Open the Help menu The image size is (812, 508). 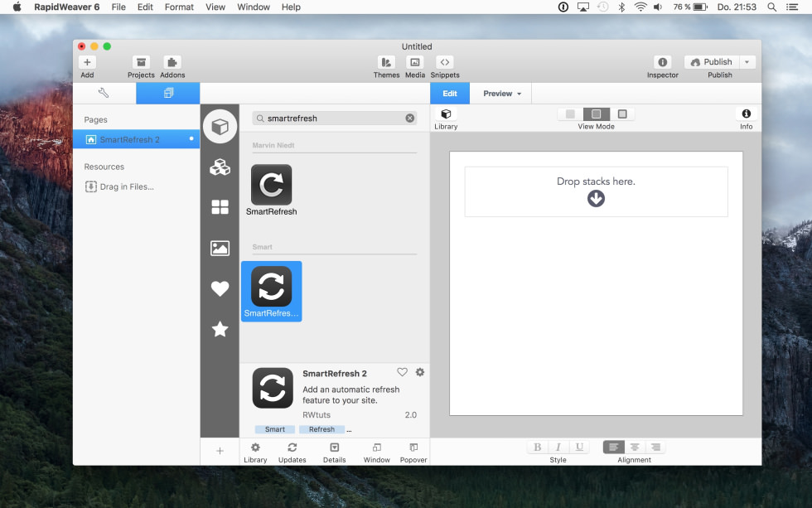tap(291, 7)
